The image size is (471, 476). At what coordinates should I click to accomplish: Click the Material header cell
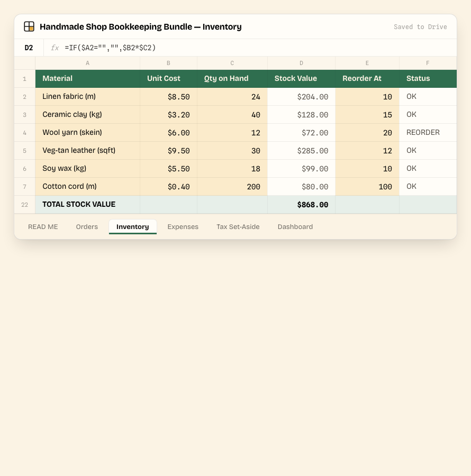coord(87,79)
